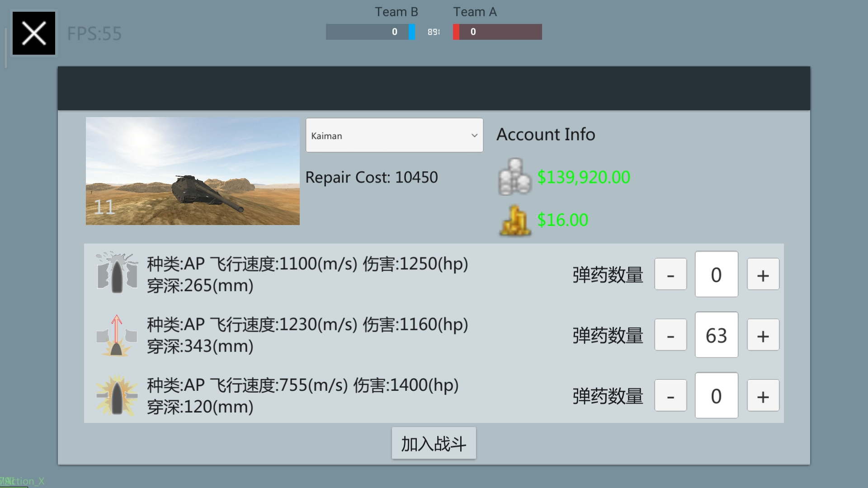
Task: Increase ammo count for 343mm shell
Action: (x=763, y=335)
